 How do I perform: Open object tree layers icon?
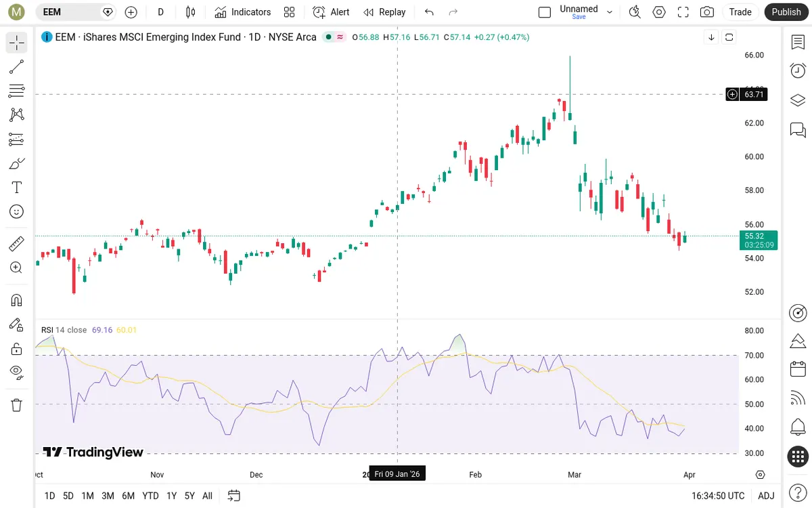pyautogui.click(x=798, y=100)
